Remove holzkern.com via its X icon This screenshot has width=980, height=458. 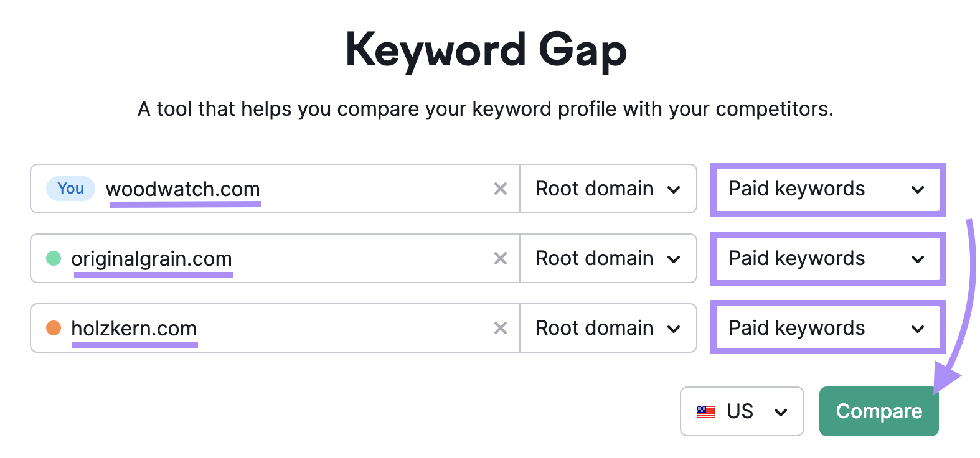[x=501, y=328]
